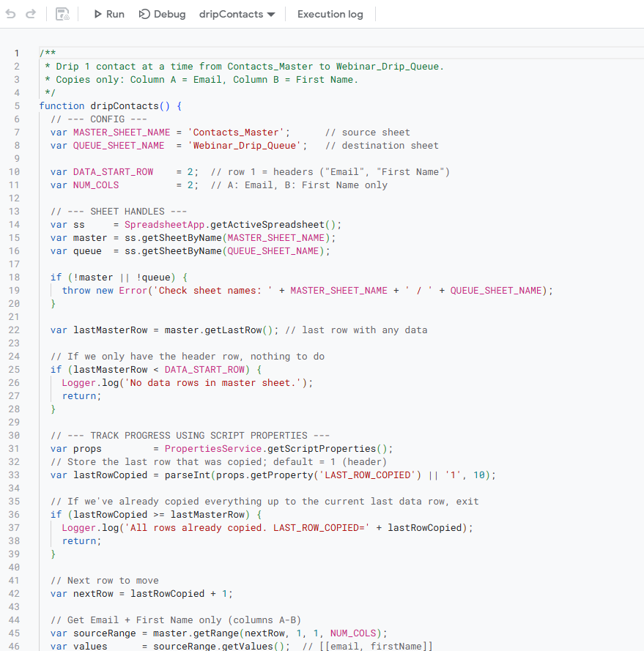Start debugging with the Debug button
The height and width of the screenshot is (651, 644).
click(162, 14)
